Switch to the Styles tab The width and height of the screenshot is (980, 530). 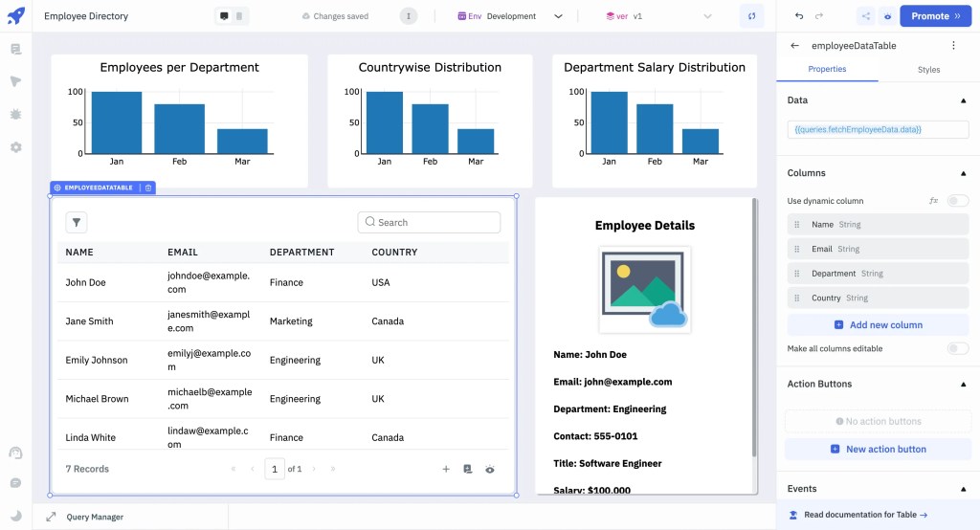coord(928,70)
